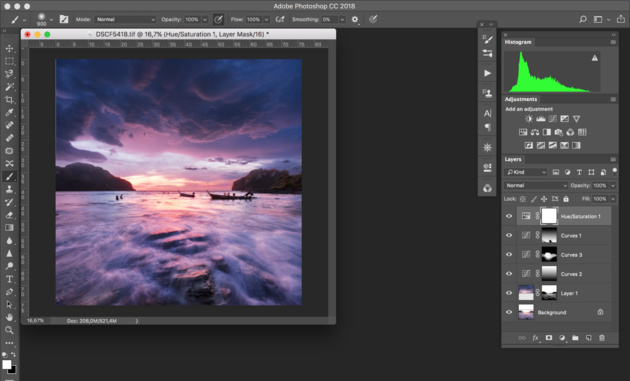
Task: Switch to the Histogram panel tab
Action: pos(518,42)
